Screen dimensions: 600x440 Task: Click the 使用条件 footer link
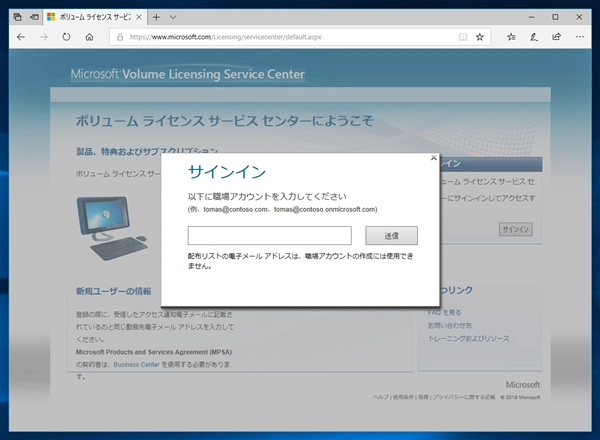(403, 398)
